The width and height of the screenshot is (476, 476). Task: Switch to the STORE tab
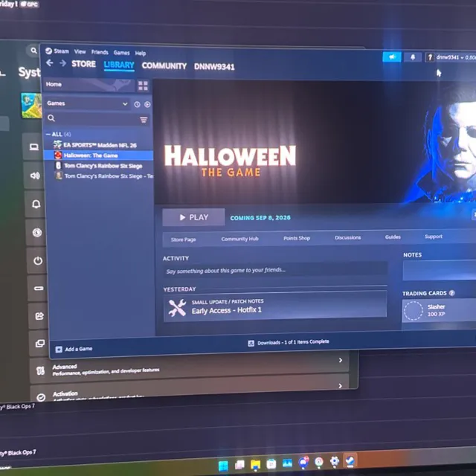click(x=83, y=64)
